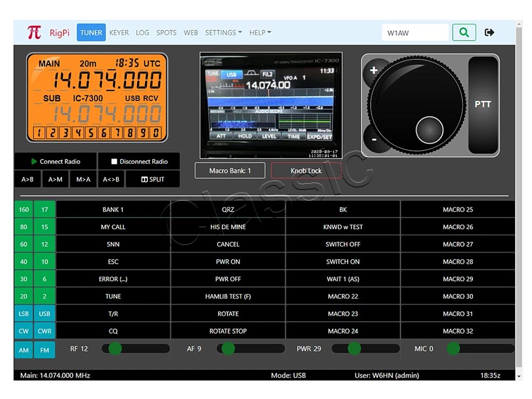The width and height of the screenshot is (532, 399).
Task: Open the LOG page
Action: (x=143, y=32)
